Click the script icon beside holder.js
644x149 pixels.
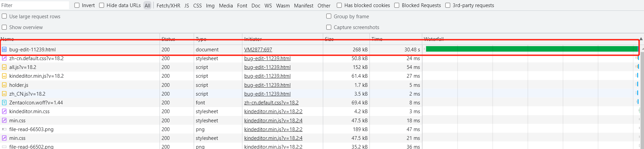(4, 85)
